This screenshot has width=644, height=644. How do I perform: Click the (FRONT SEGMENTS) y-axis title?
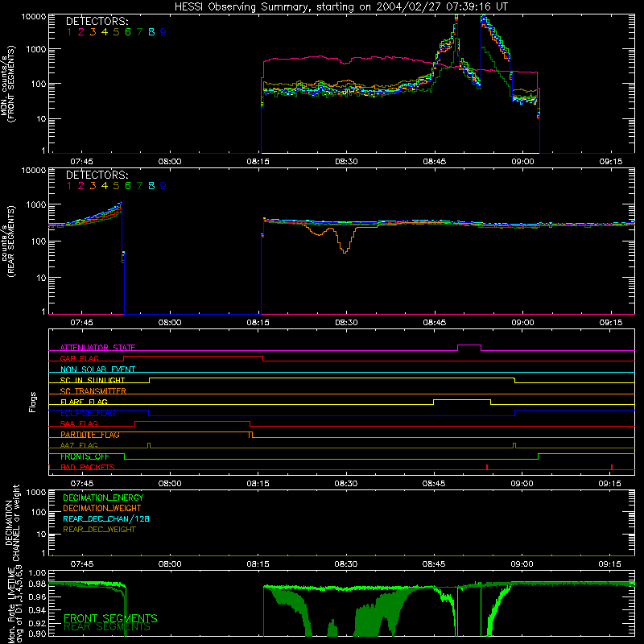(11, 84)
